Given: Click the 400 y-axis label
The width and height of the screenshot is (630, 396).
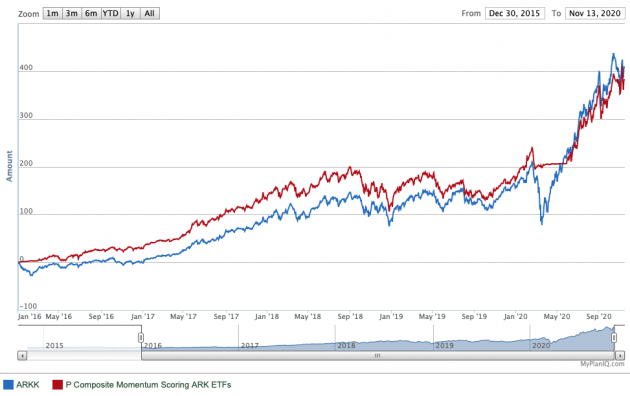Looking at the screenshot, I should (x=26, y=67).
